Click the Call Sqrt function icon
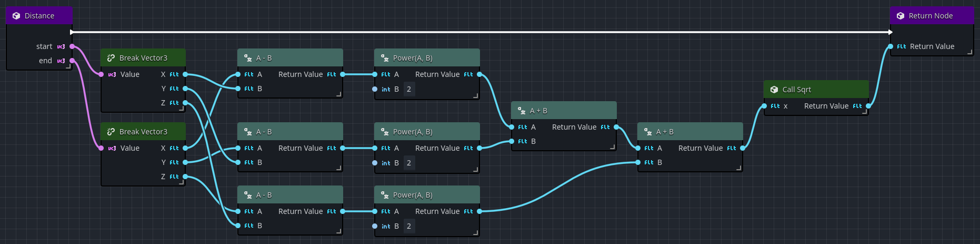Viewport: 980px width, 244px height. coord(774,90)
